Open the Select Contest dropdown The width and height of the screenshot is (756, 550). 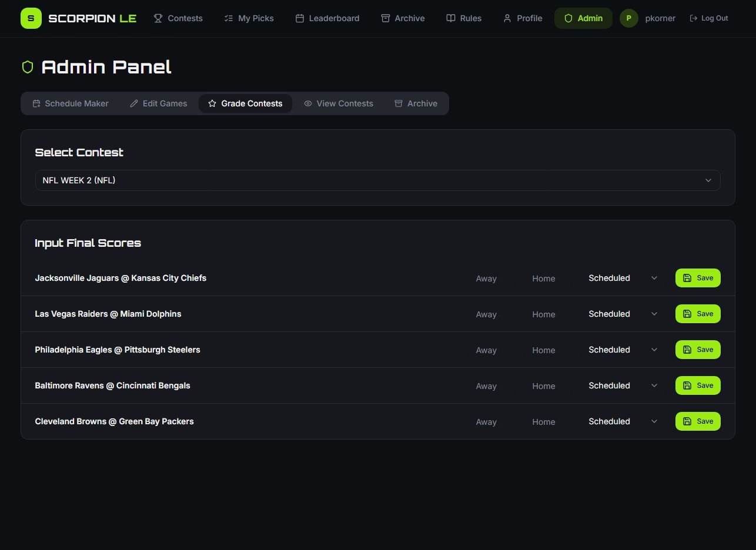377,180
